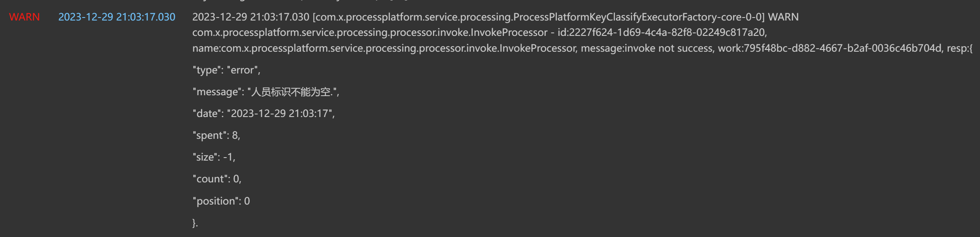Click the white WARN after the thread name
Image resolution: width=980 pixels, height=237 pixels.
pos(783,17)
